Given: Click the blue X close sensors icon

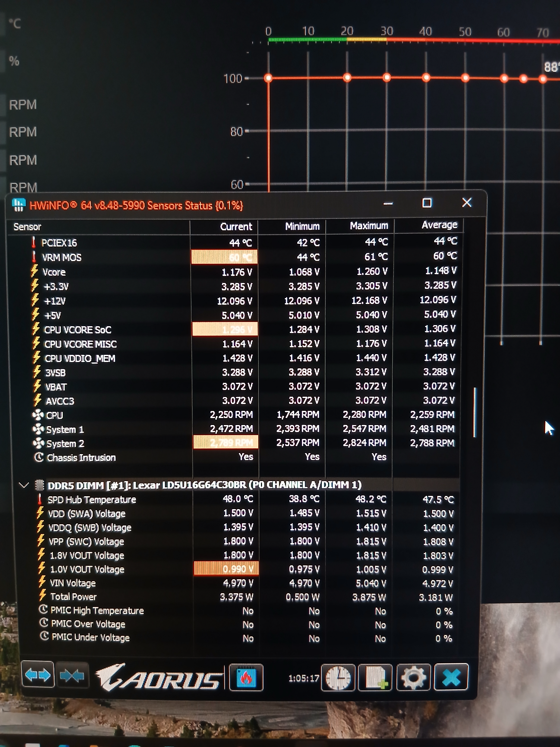Looking at the screenshot, I should [451, 676].
